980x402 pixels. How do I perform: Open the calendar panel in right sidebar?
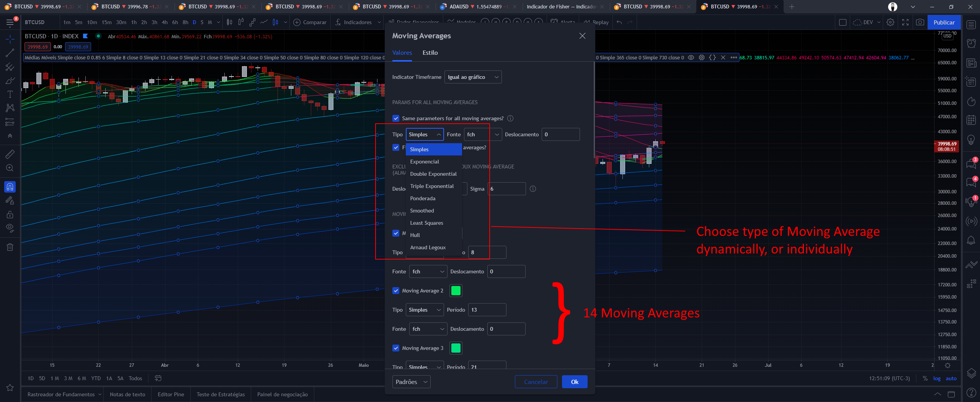[971, 120]
